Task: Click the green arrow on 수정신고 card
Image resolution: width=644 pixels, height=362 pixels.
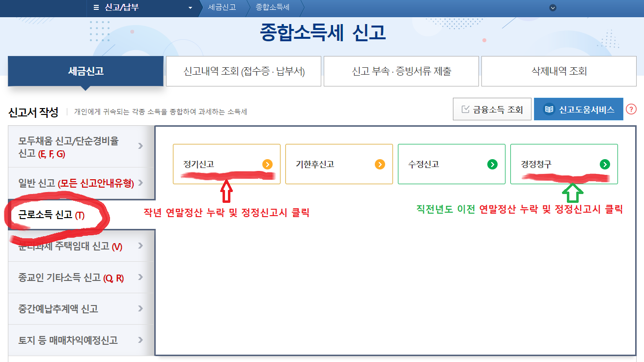Action: [492, 164]
